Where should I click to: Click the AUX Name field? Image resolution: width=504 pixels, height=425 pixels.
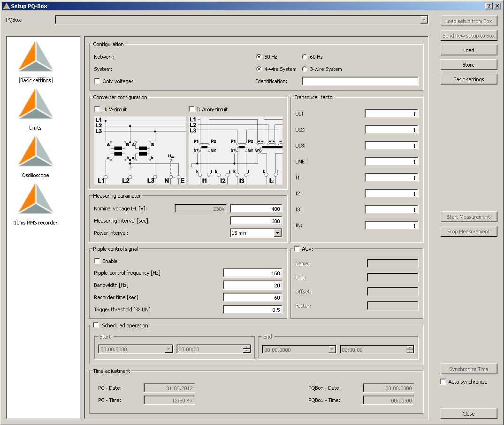point(393,263)
